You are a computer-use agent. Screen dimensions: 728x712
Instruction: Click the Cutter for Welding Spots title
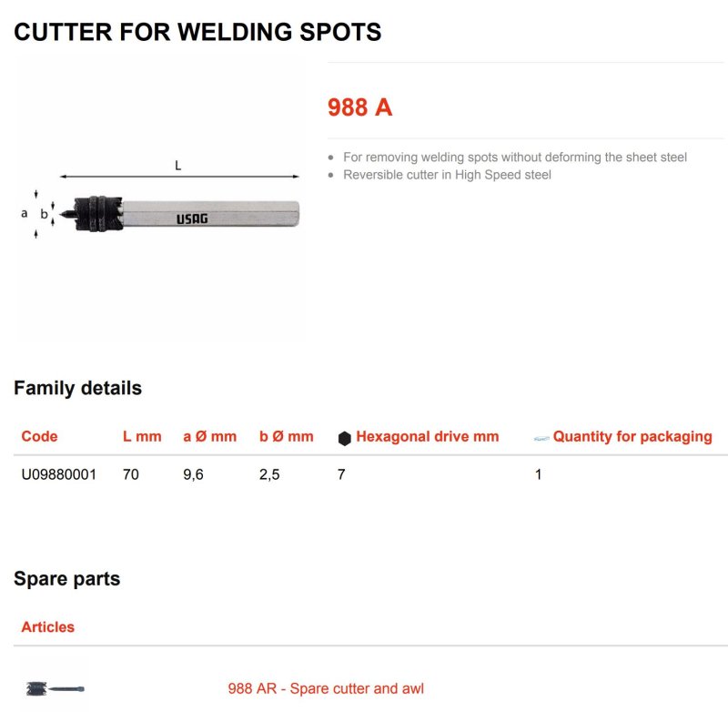coord(197,32)
